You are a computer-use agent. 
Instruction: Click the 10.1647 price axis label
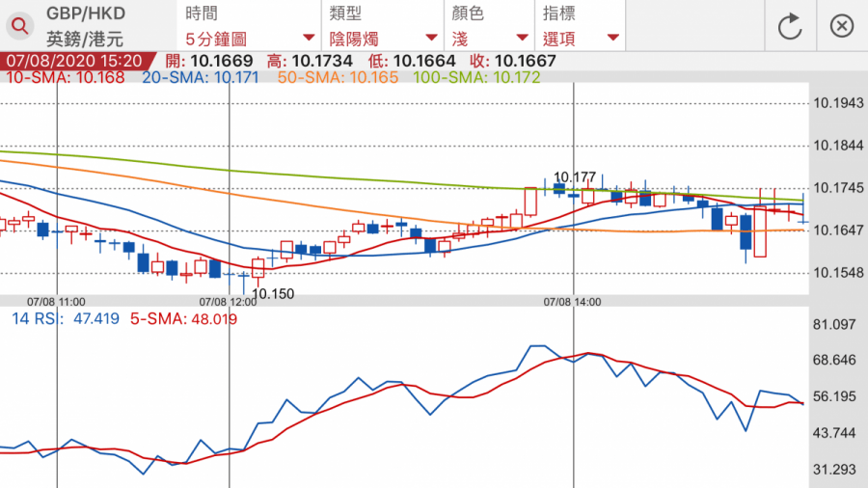pos(837,230)
